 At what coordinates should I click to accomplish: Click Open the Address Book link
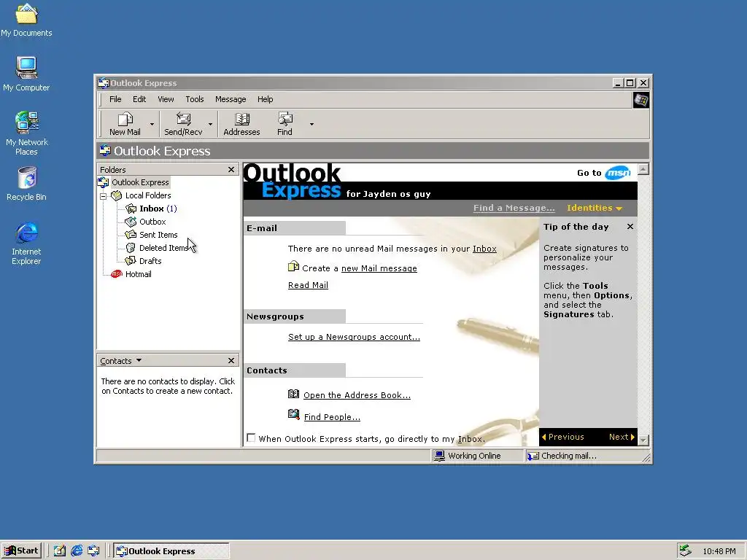pyautogui.click(x=357, y=395)
